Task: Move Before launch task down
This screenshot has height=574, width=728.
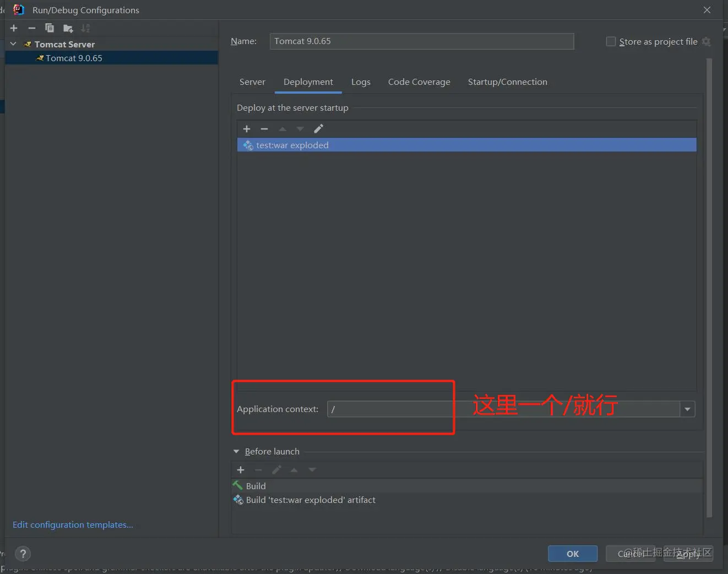Action: point(312,470)
